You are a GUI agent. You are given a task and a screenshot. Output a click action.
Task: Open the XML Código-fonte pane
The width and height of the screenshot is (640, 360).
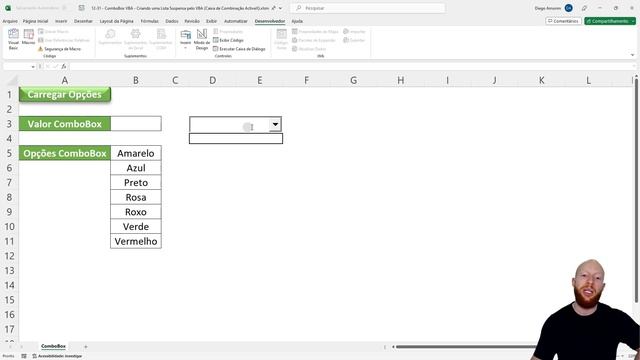[281, 39]
